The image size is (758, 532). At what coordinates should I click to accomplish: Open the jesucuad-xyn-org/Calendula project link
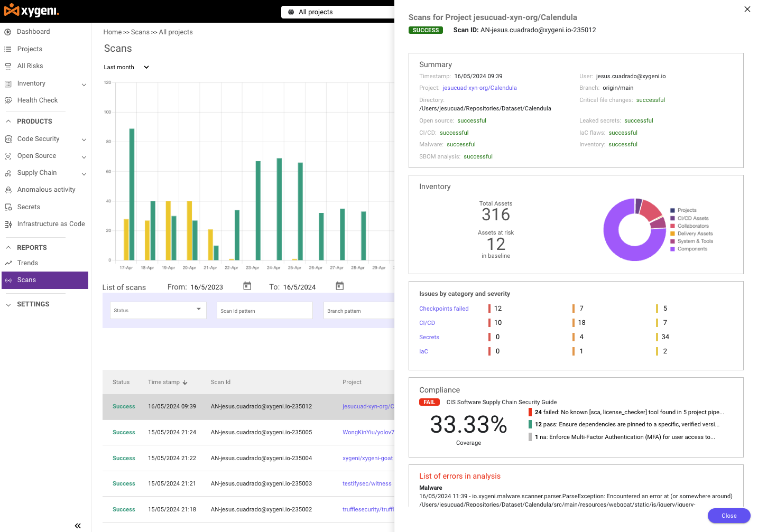point(479,88)
